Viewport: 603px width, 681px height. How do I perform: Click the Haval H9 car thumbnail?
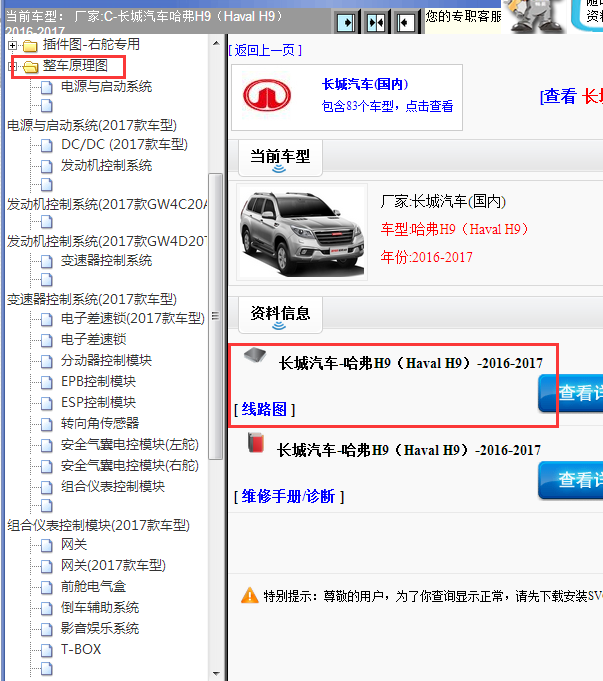coord(302,232)
